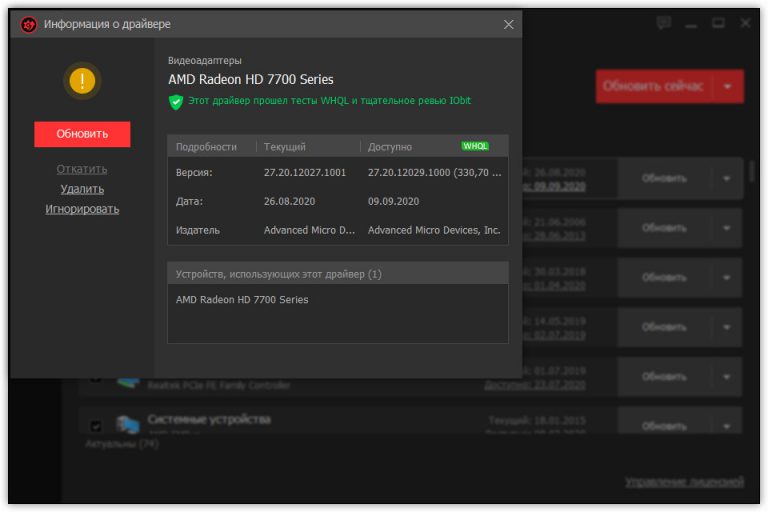This screenshot has height=512, width=768.
Task: Click available date 09.09.2020
Action: coord(393,201)
